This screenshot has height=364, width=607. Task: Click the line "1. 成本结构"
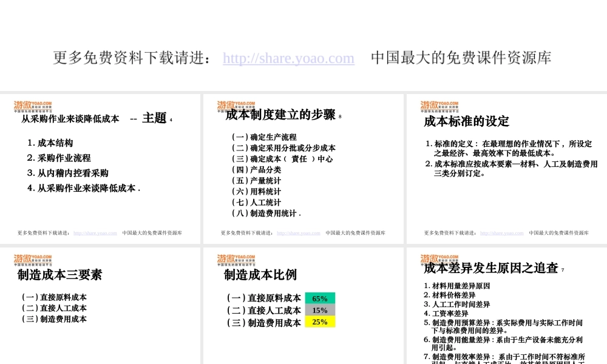[x=50, y=143]
